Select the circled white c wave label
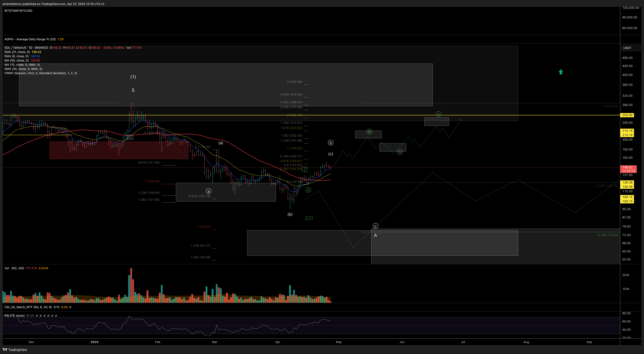The width and height of the screenshot is (644, 354). click(376, 226)
